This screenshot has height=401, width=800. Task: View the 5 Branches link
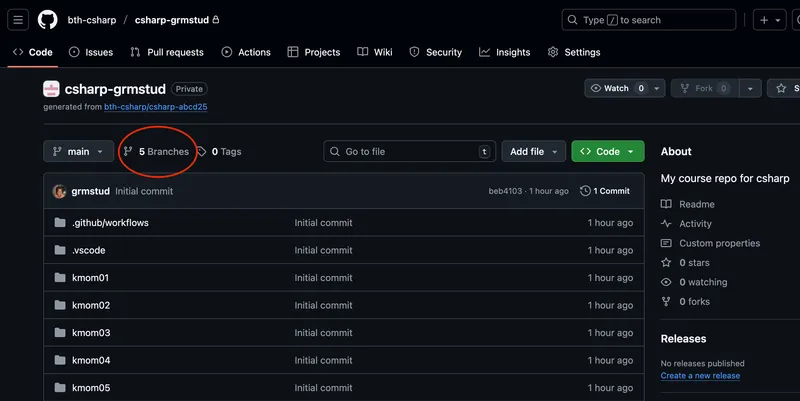point(156,152)
